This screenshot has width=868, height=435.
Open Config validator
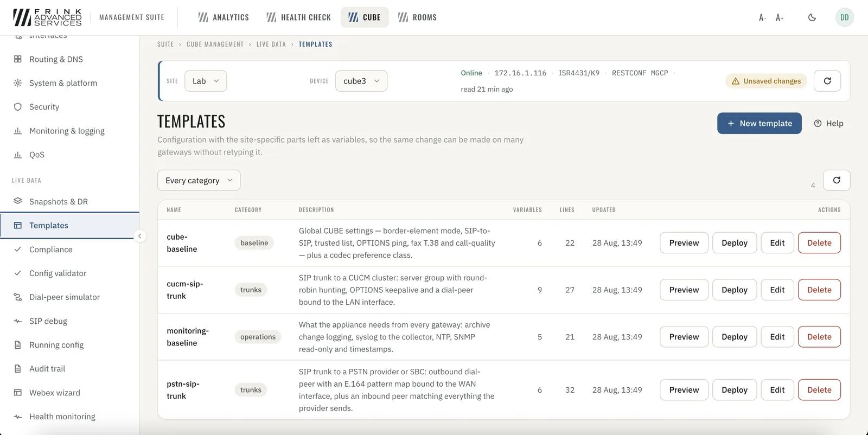[x=69, y=273]
